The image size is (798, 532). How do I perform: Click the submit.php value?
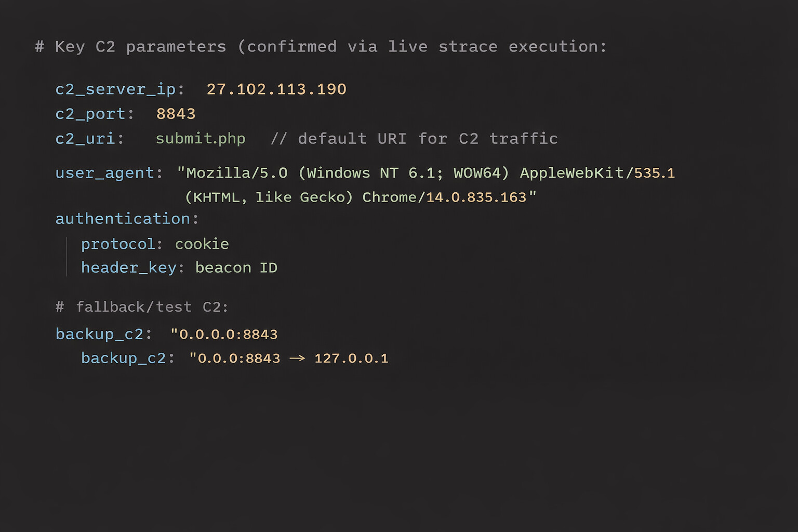pos(200,139)
